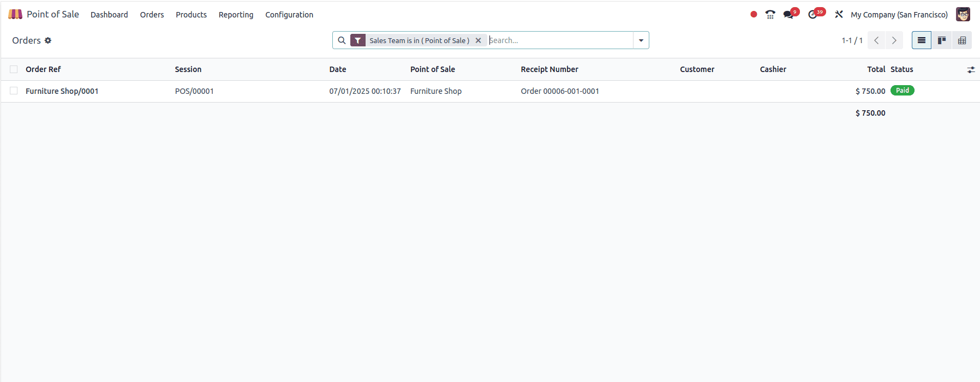Toggle the search options dropdown arrow

click(641, 40)
